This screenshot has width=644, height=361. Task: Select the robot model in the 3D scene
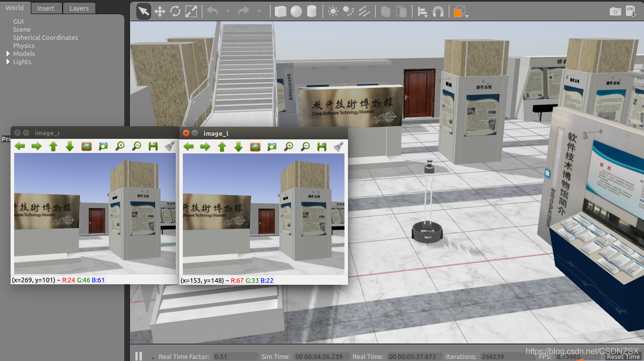(428, 203)
